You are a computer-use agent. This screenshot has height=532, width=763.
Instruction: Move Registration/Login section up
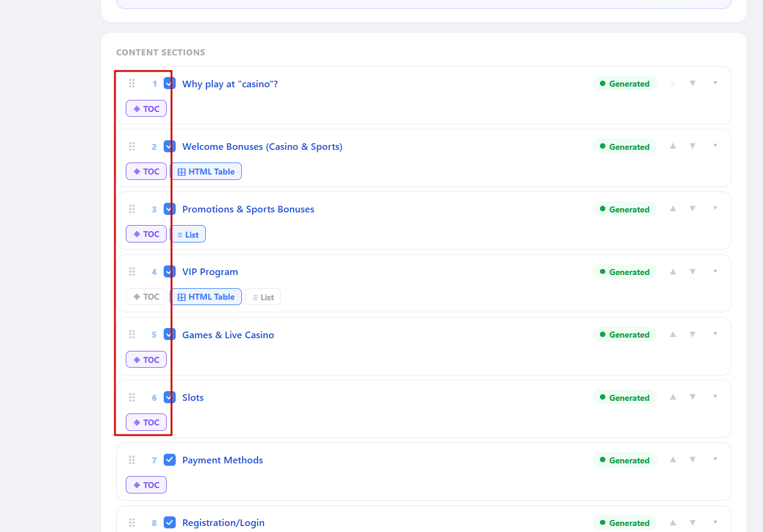pos(673,522)
